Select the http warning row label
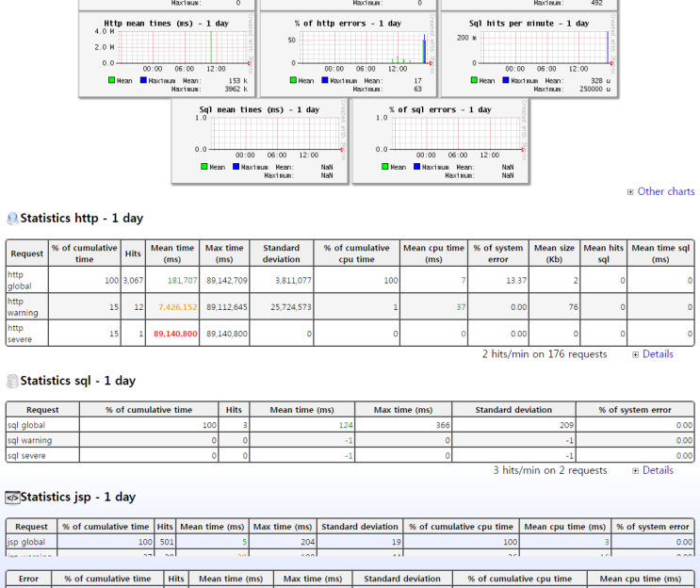This screenshot has width=700, height=588. click(23, 307)
